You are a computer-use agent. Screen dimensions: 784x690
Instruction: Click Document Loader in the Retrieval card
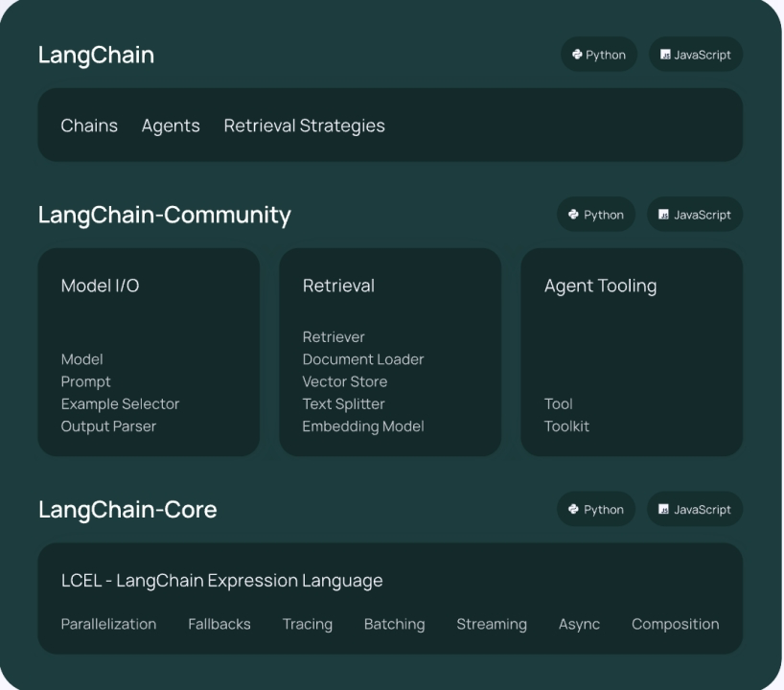tap(362, 359)
